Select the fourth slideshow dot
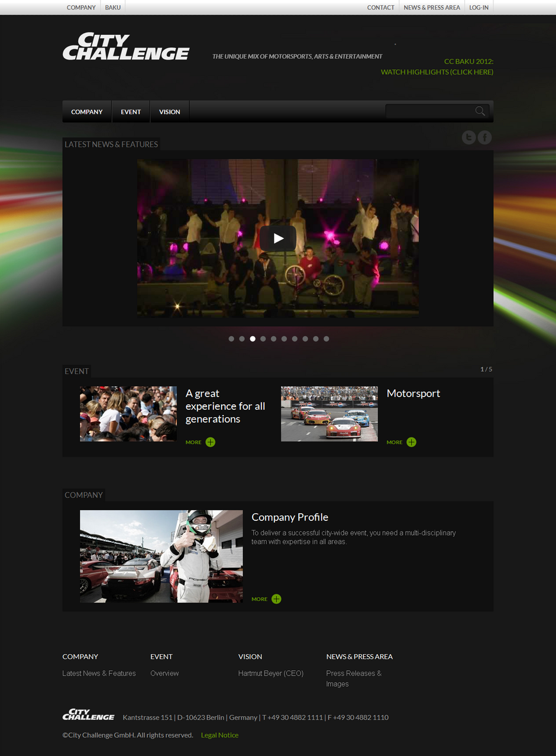Image resolution: width=556 pixels, height=756 pixels. [263, 339]
